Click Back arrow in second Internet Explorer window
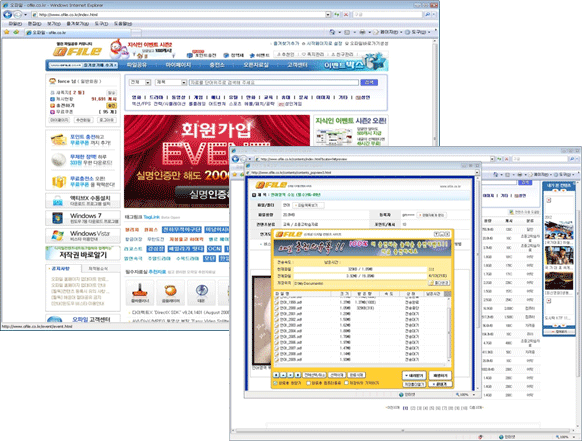This screenshot has height=441, width=582. (235, 159)
